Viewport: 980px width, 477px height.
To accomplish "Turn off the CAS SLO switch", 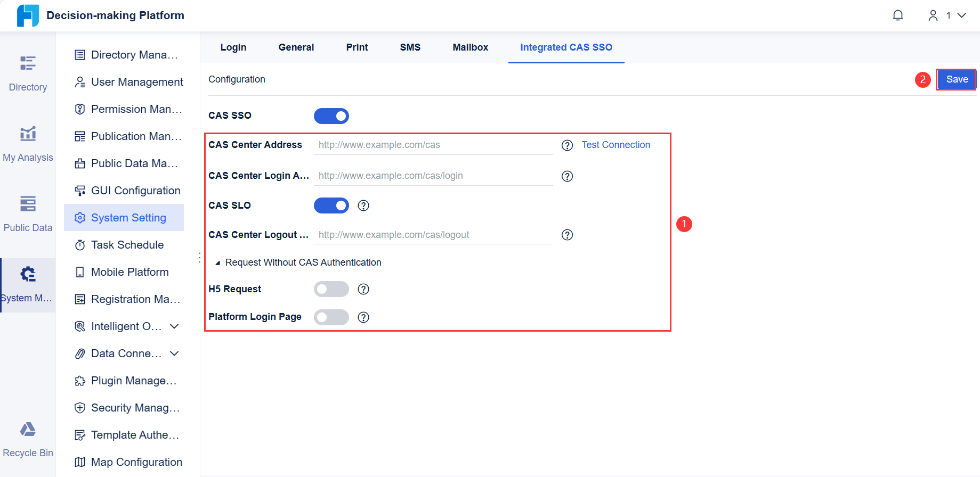I will (x=331, y=205).
